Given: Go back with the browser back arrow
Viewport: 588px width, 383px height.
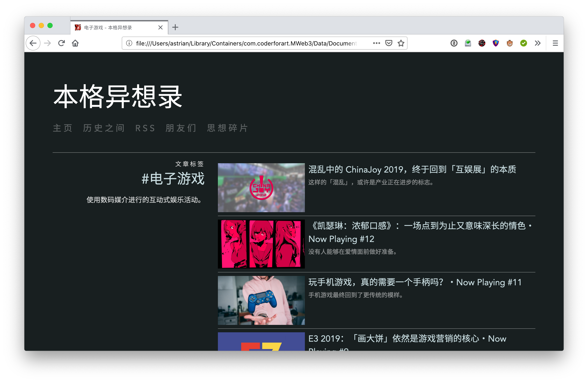Looking at the screenshot, I should point(33,43).
